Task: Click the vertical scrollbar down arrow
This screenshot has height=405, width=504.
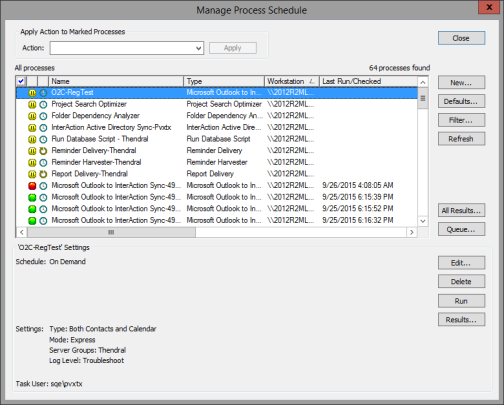Action: coord(423,221)
